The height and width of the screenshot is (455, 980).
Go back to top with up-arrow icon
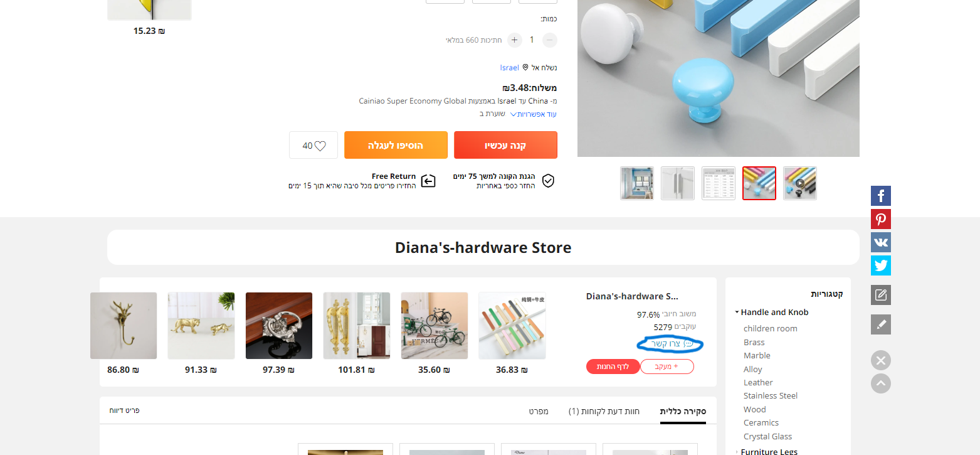[x=880, y=383]
